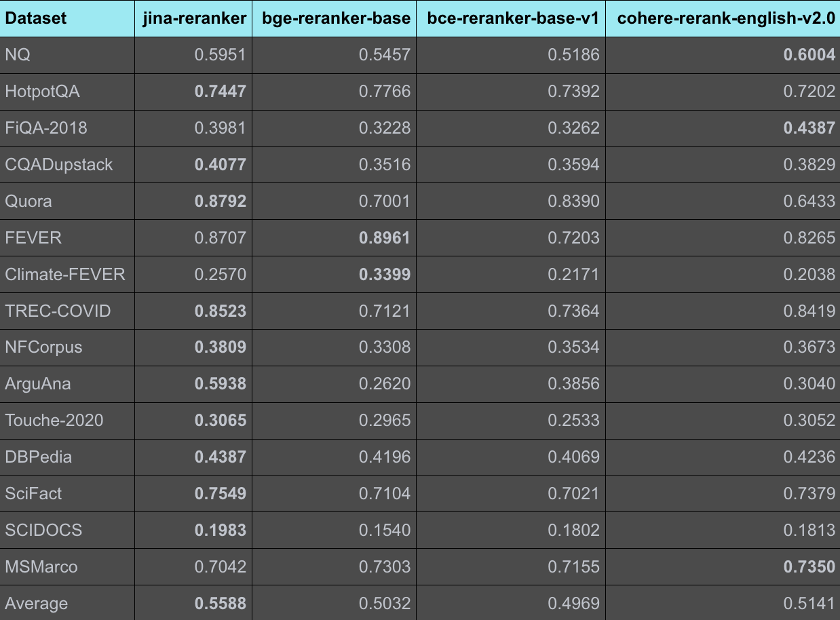Select the Climate-FEVER value 0.2038
The width and height of the screenshot is (840, 620).
tap(809, 275)
